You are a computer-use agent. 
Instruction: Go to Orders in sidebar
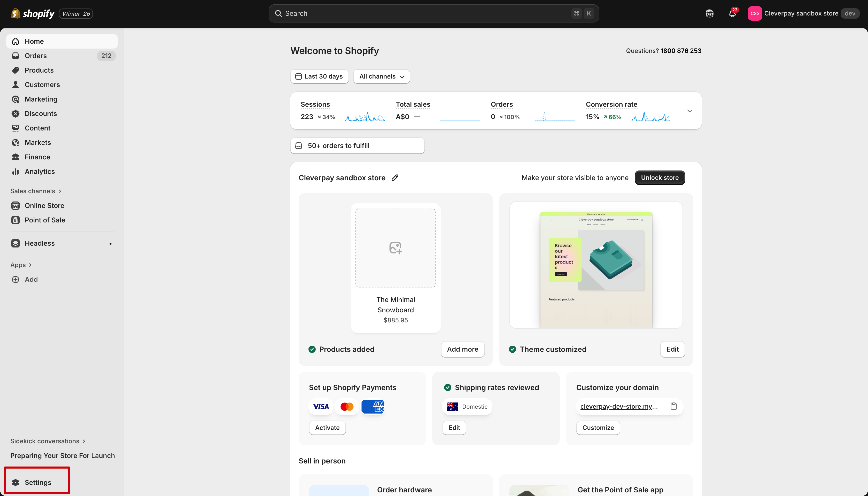pyautogui.click(x=36, y=56)
